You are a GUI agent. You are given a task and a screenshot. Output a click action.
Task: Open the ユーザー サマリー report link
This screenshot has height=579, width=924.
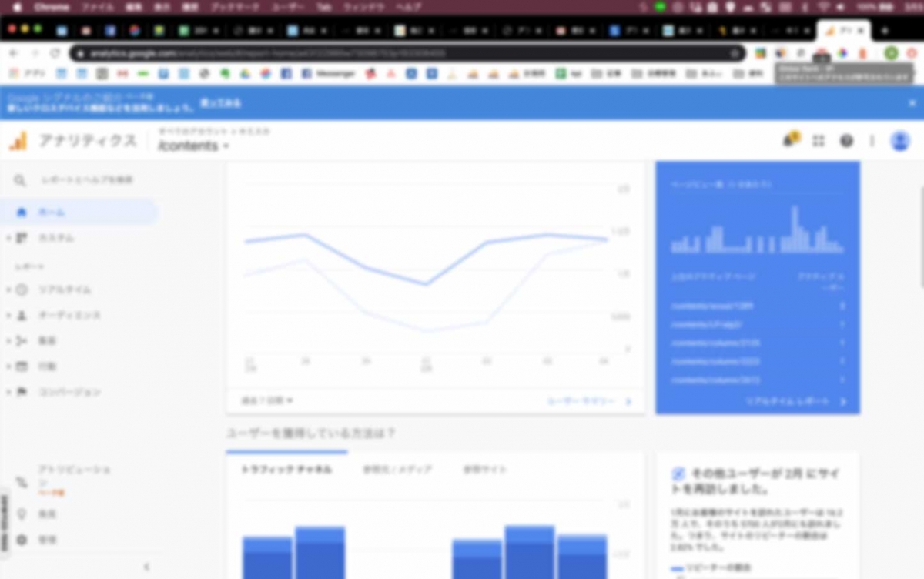pos(589,401)
